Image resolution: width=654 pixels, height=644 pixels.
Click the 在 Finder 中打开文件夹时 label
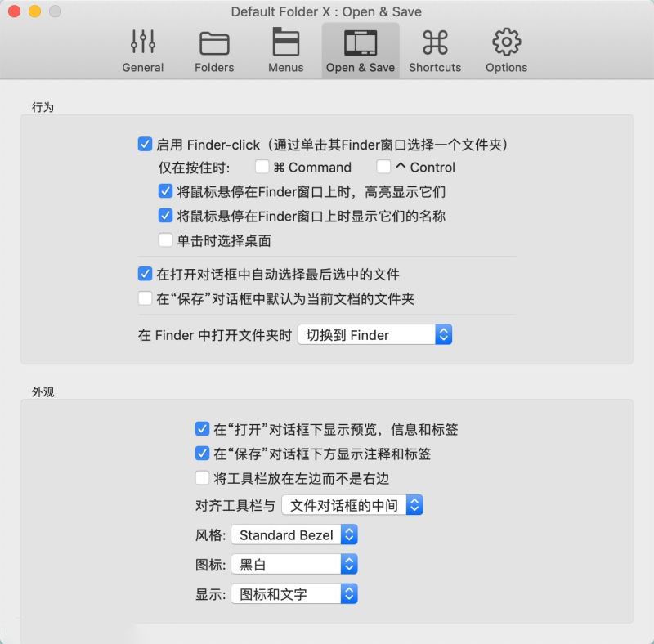(215, 335)
